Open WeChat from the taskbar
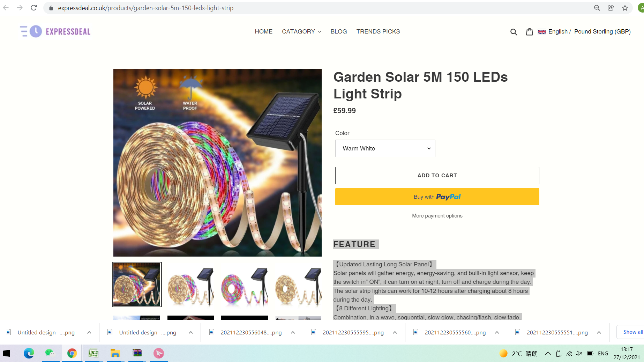Screen dimensions: 644x362 tap(50, 353)
